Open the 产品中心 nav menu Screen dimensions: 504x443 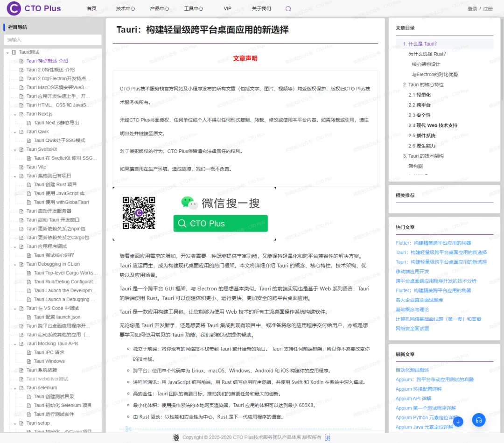pos(160,9)
